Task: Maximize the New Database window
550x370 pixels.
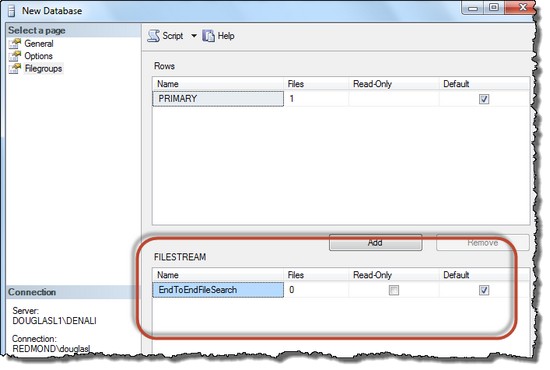Action: point(494,8)
